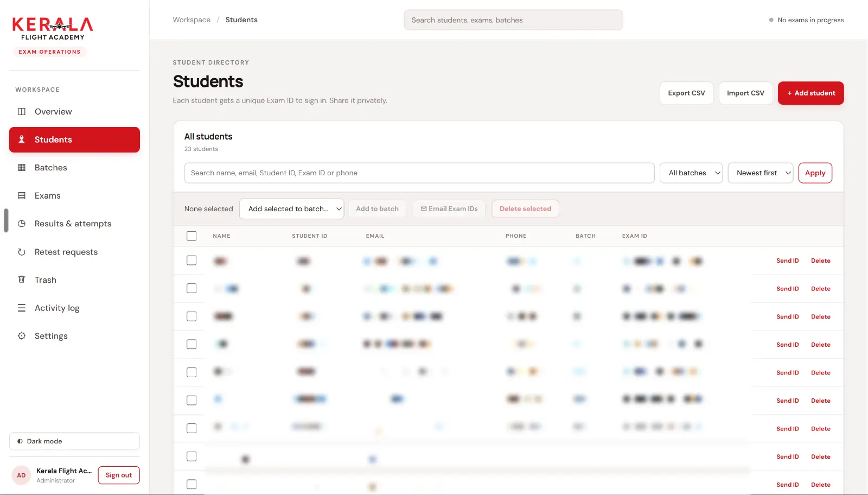Click the Overview sidebar icon
868x495 pixels.
22,112
